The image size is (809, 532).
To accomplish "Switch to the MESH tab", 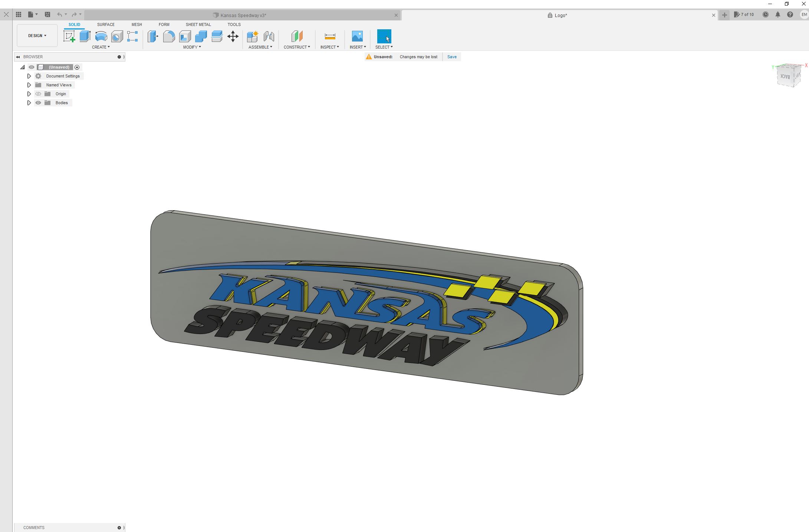I will [x=137, y=24].
